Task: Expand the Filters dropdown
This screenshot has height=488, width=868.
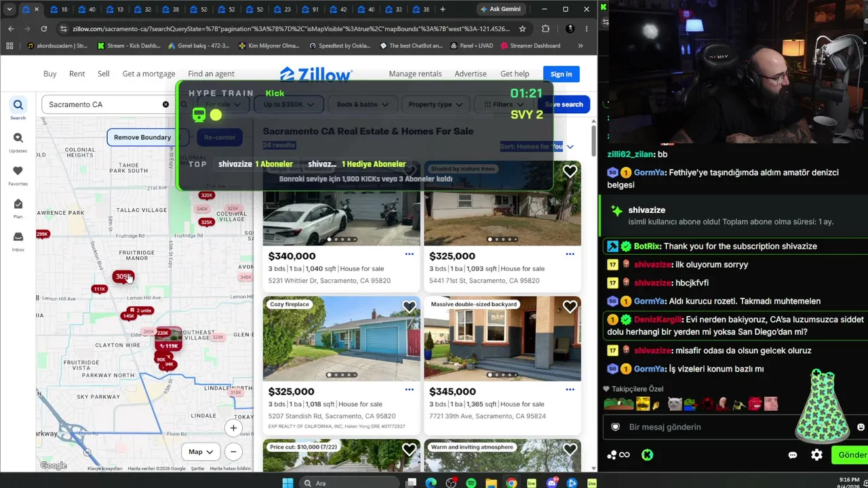Action: pyautogui.click(x=502, y=104)
